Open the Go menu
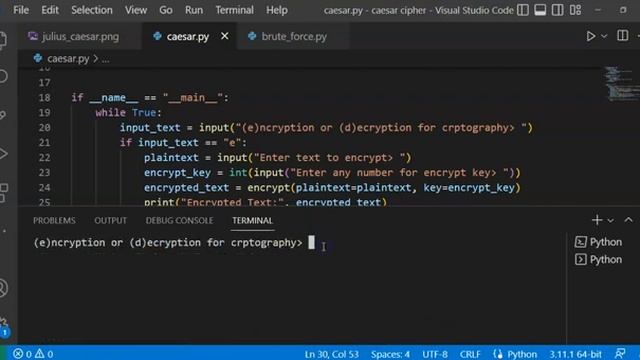This screenshot has width=640, height=360. coord(165,10)
